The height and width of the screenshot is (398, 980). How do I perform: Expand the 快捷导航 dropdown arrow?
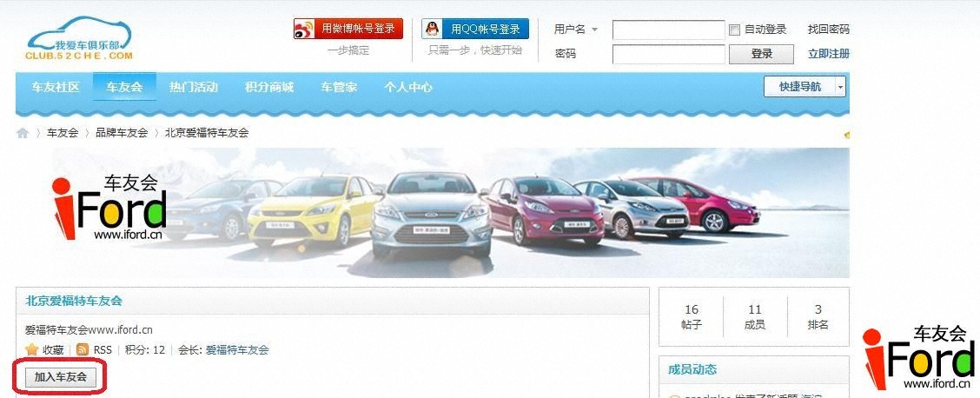(x=841, y=87)
